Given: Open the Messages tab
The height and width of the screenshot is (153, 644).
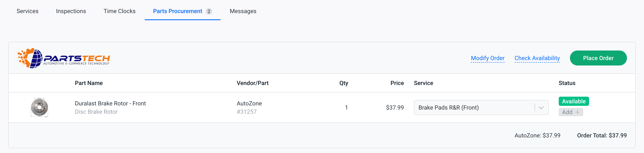Looking at the screenshot, I should (243, 11).
